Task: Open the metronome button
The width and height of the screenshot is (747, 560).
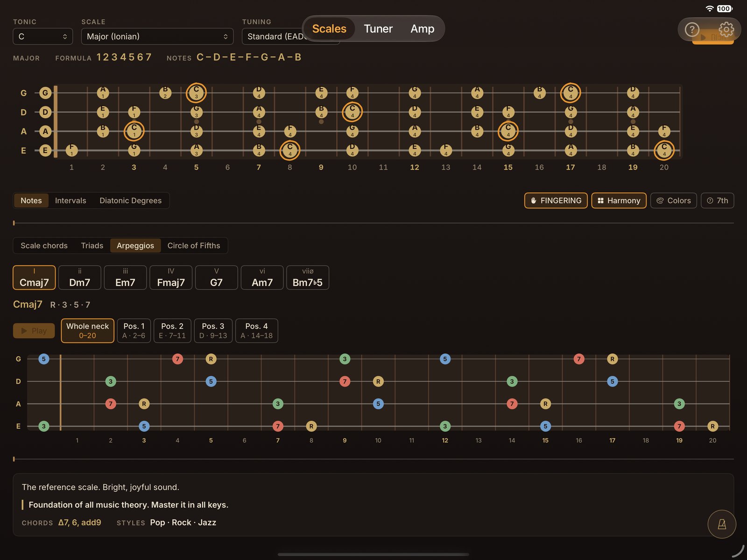Action: pyautogui.click(x=722, y=524)
